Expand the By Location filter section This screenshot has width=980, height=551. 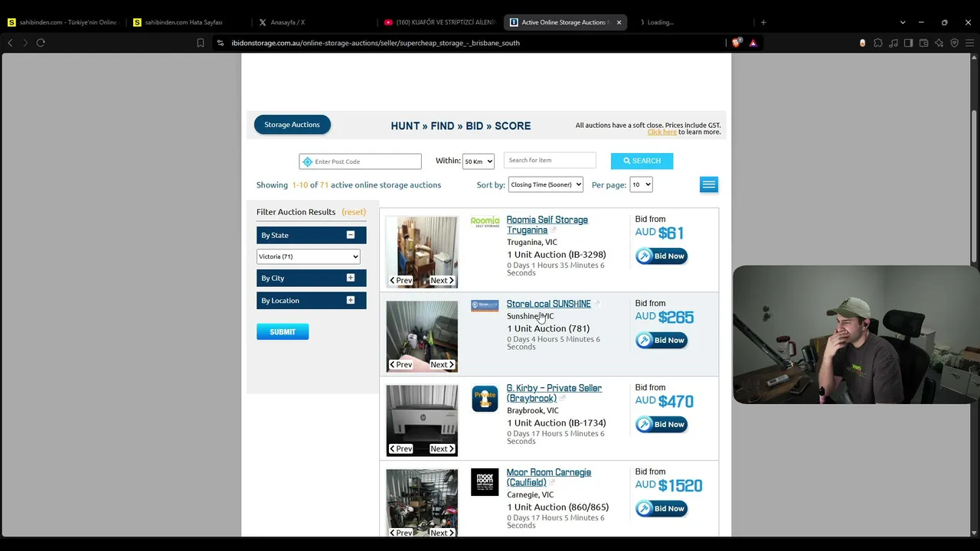coord(351,300)
